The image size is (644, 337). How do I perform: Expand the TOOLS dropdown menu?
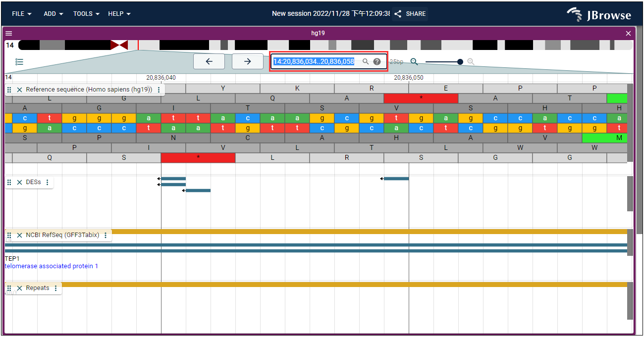point(86,14)
